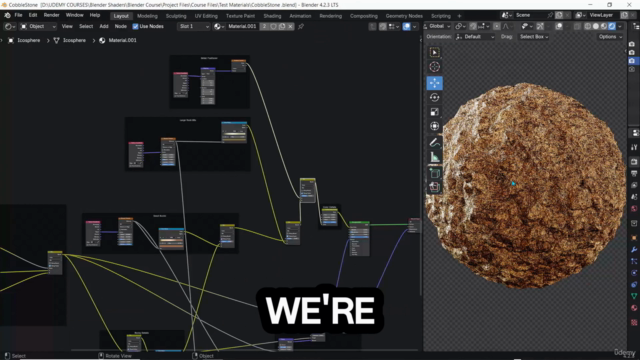
Task: Activate the Scale tool
Action: [x=434, y=112]
